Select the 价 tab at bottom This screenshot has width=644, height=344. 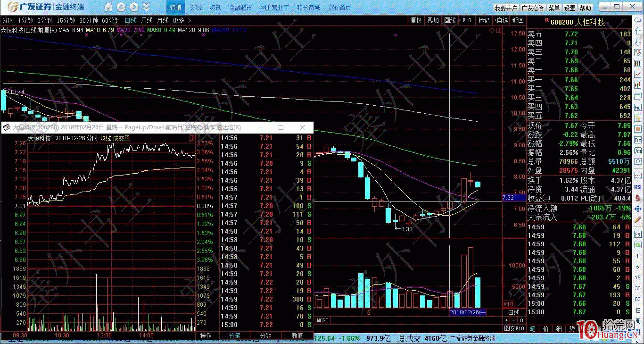point(545,328)
